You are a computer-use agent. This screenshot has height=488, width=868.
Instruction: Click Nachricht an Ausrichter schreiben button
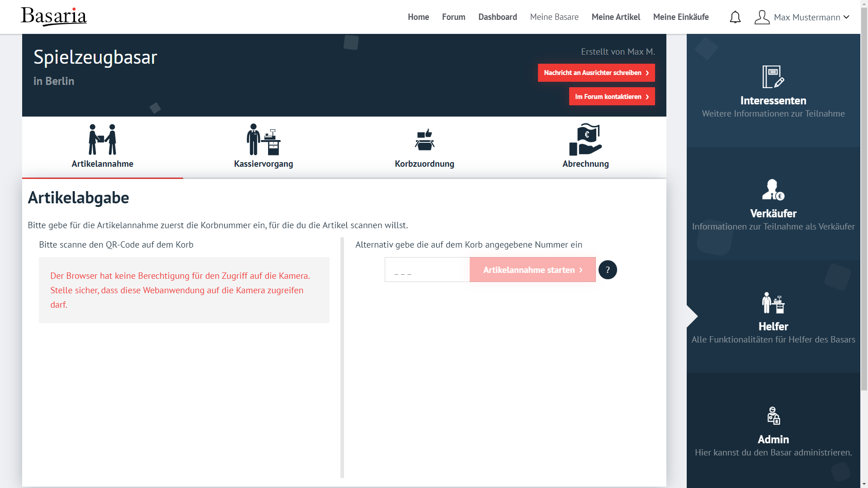click(x=596, y=73)
